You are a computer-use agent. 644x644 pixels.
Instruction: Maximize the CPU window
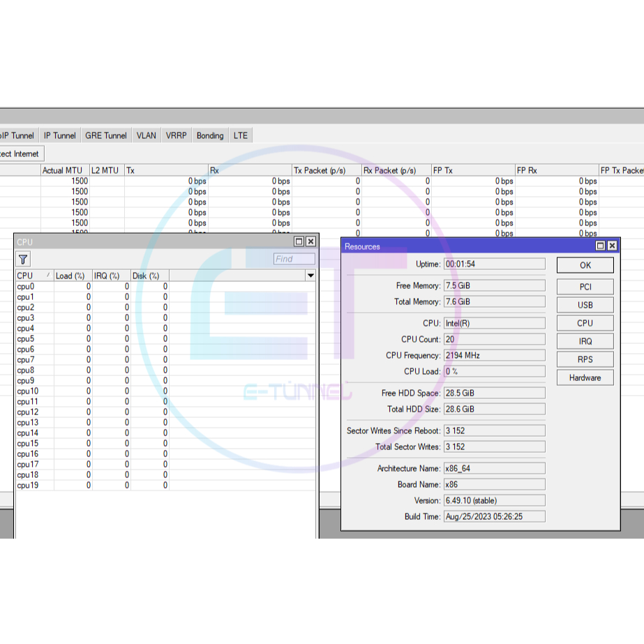click(x=299, y=241)
